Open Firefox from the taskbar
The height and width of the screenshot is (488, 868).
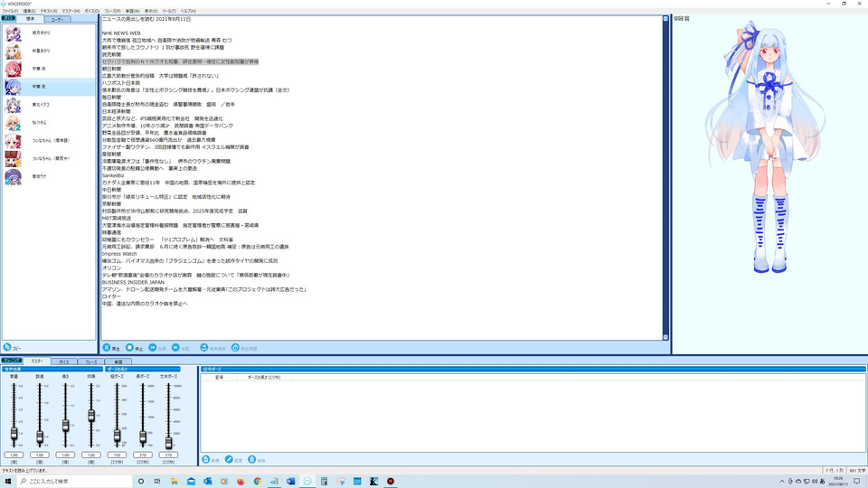tap(241, 482)
